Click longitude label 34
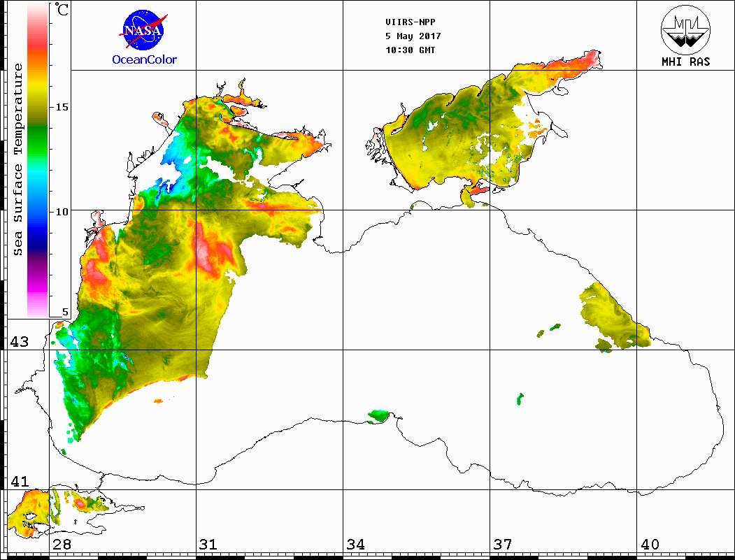This screenshot has width=735, height=560. pos(355,544)
